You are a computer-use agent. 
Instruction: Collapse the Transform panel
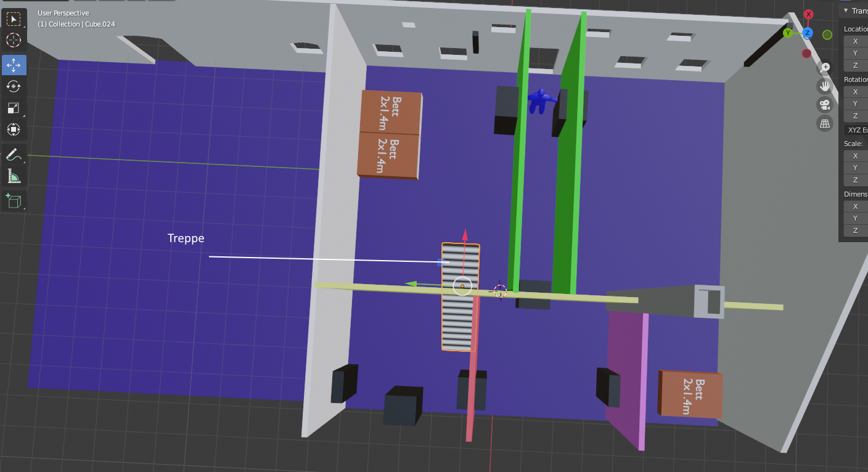(x=846, y=11)
